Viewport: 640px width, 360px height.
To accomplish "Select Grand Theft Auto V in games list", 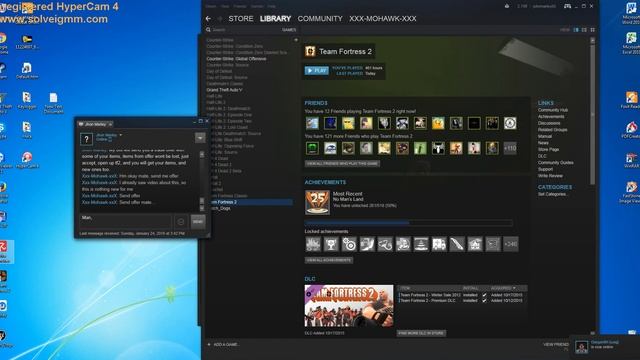I will (224, 90).
